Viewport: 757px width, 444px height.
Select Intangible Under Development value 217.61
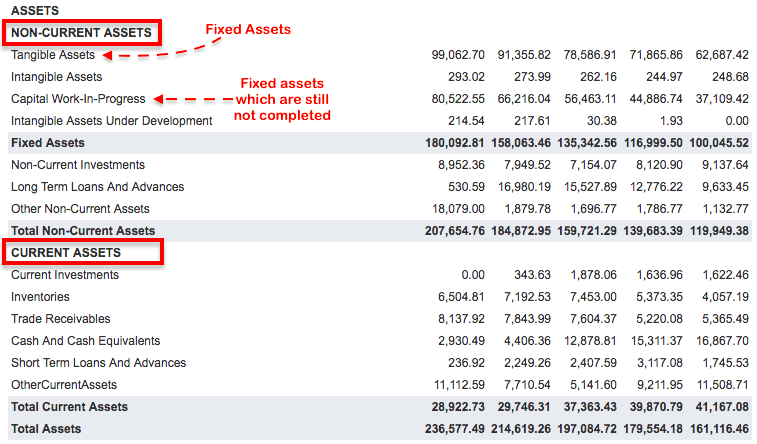[x=532, y=121]
